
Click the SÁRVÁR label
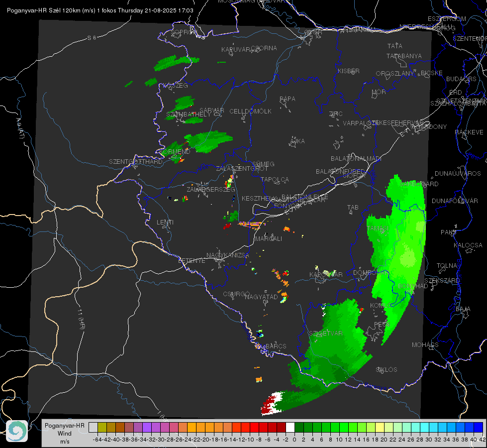tap(212, 110)
